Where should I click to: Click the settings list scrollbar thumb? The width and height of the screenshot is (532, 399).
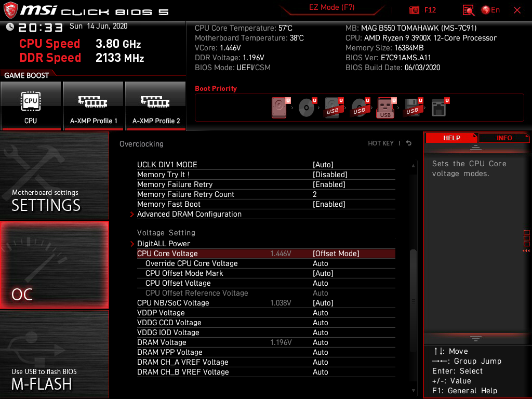[x=413, y=301]
